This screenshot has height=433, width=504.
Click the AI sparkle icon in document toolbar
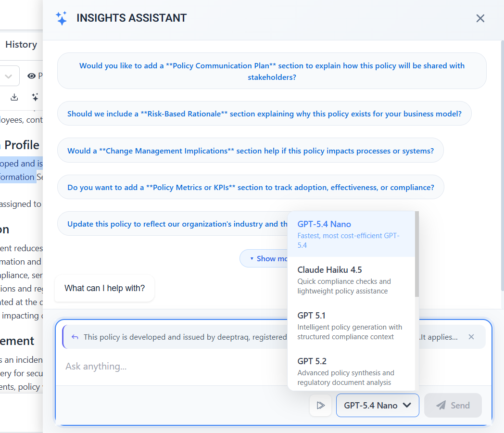point(35,97)
